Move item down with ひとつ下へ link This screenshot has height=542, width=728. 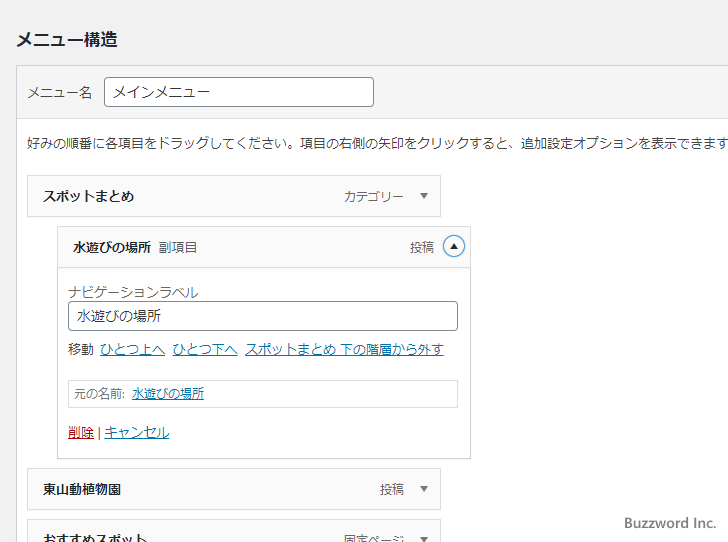[204, 349]
